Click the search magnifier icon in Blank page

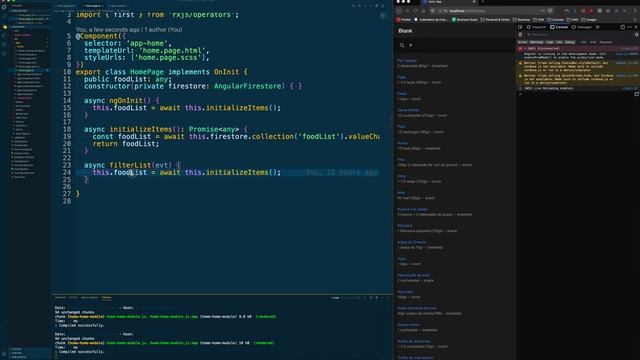point(402,45)
